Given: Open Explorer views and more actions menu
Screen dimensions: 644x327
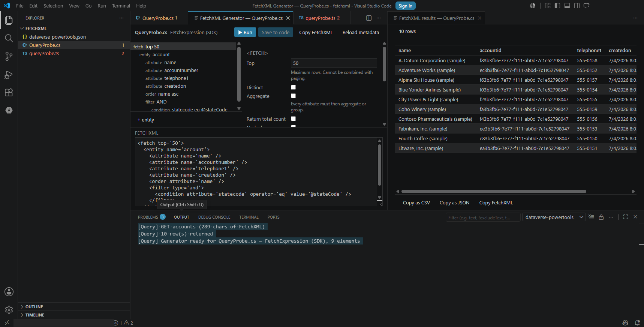Looking at the screenshot, I should click(x=121, y=18).
